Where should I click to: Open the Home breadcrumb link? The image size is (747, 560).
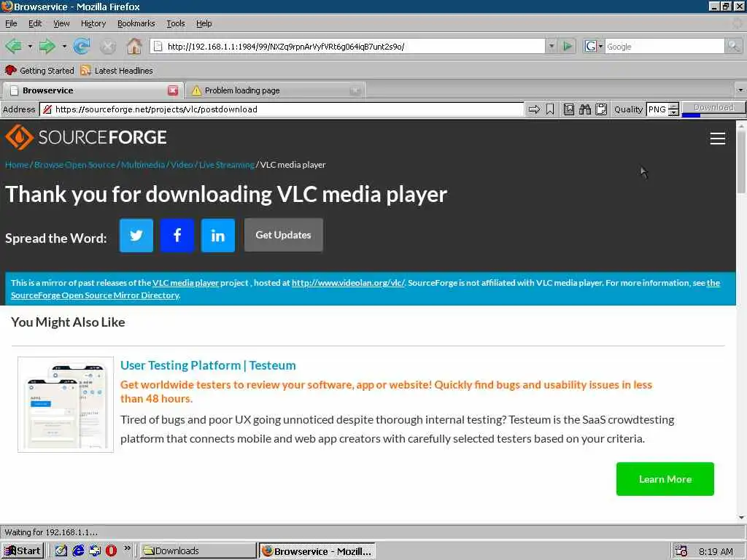tap(17, 165)
